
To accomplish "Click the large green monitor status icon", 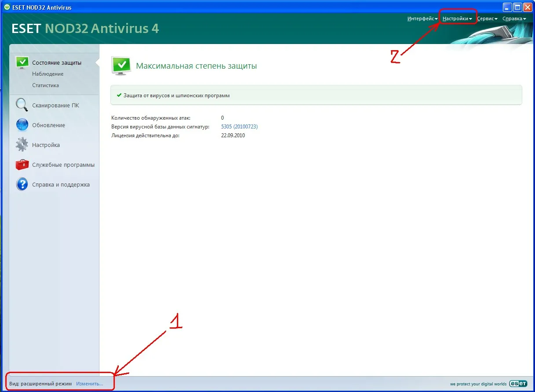I will (121, 66).
